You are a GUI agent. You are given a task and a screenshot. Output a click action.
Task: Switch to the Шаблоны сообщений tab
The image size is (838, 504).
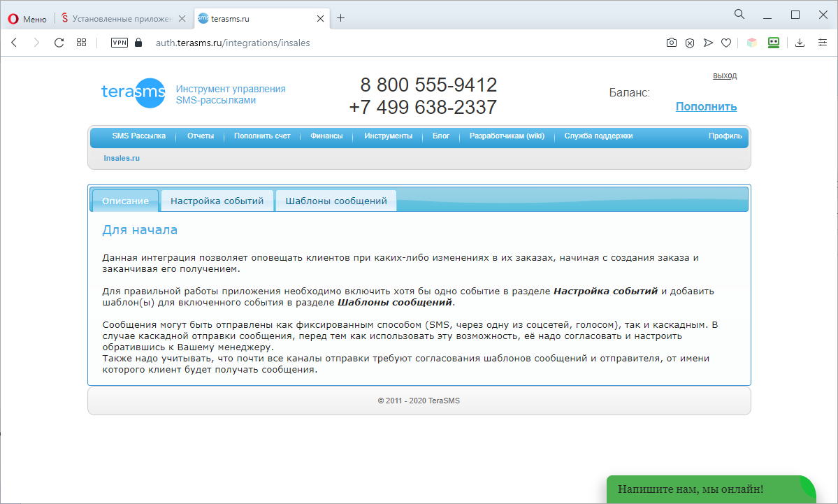336,201
